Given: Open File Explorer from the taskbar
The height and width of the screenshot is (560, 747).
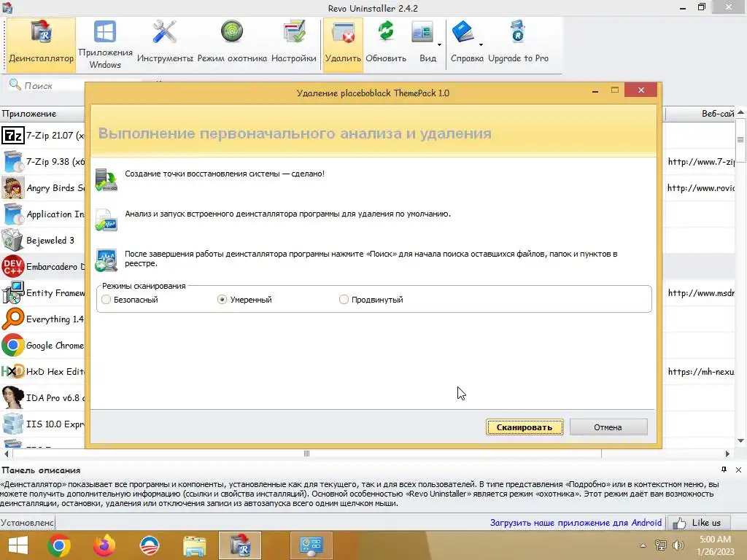Looking at the screenshot, I should pyautogui.click(x=195, y=545).
